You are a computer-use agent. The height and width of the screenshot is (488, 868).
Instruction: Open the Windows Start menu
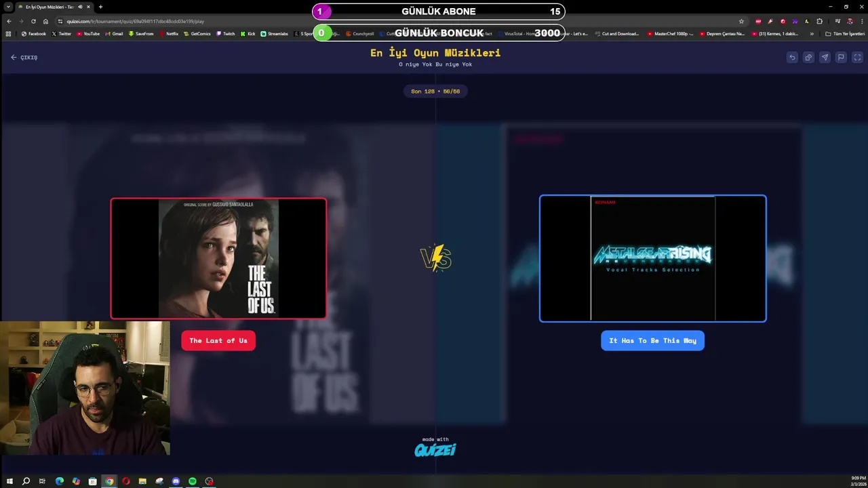point(9,481)
